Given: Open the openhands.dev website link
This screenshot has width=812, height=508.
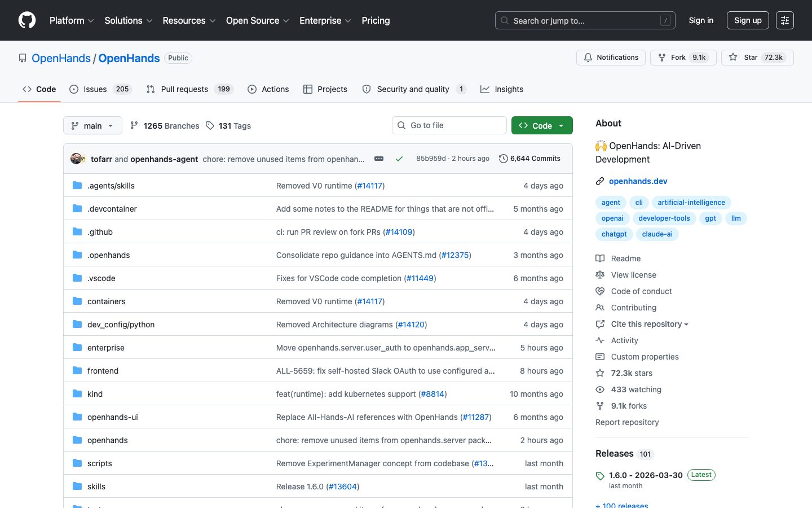Looking at the screenshot, I should (638, 181).
